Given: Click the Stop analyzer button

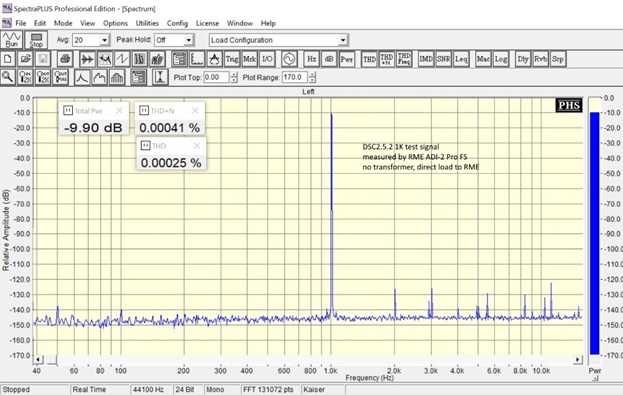Looking at the screenshot, I should point(36,40).
